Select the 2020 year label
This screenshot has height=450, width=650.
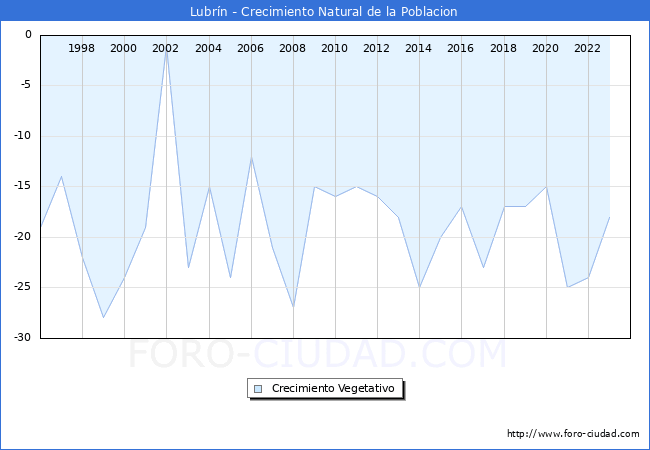coord(545,48)
